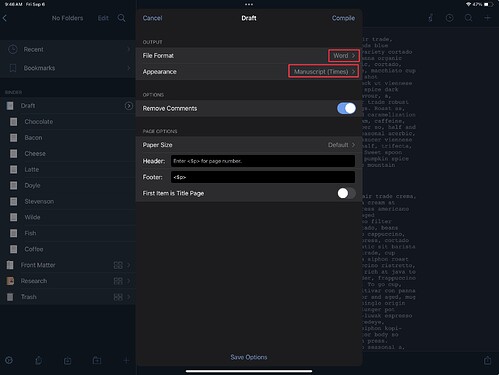Image resolution: width=499 pixels, height=375 pixels.
Task: Toggle First Item is Title Page switch
Action: [x=346, y=193]
